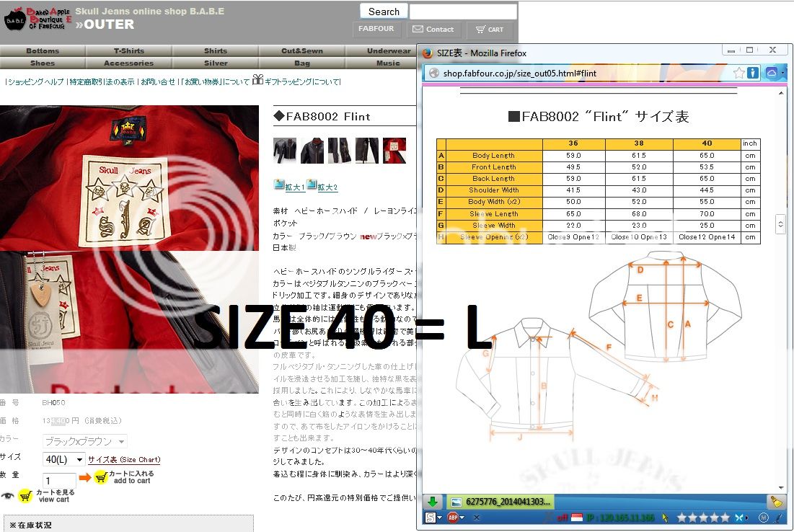The height and width of the screenshot is (532, 794).
Task: Click the Search button on shop page
Action: (384, 11)
